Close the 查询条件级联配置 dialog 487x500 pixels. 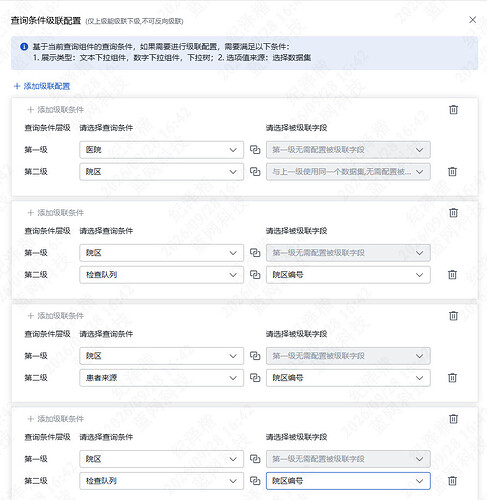tap(472, 20)
